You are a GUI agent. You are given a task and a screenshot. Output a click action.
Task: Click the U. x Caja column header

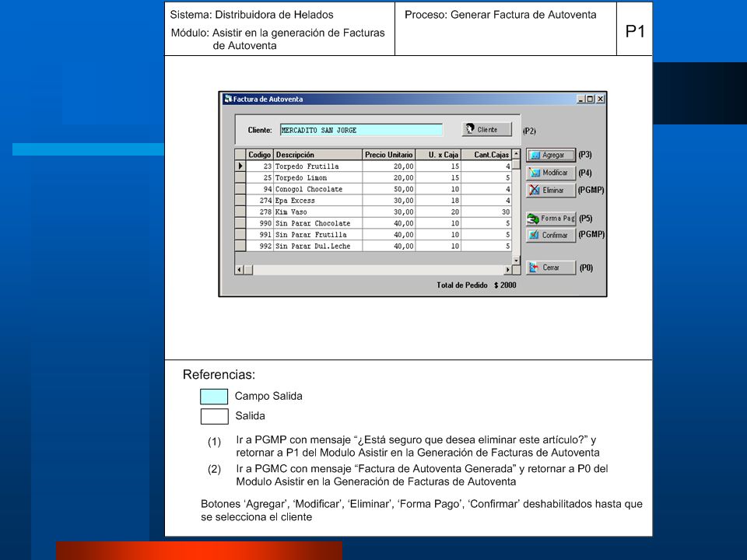[438, 155]
